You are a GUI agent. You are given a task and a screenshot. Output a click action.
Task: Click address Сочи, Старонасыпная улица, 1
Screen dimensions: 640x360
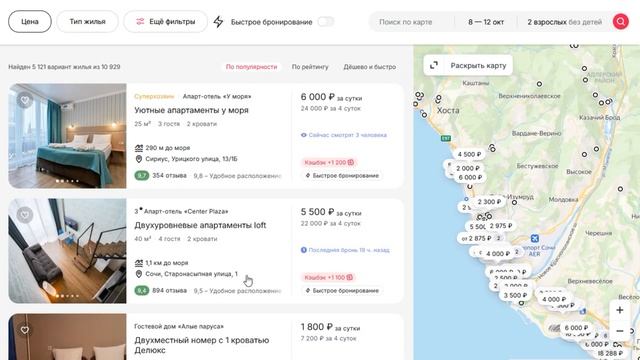click(x=191, y=274)
